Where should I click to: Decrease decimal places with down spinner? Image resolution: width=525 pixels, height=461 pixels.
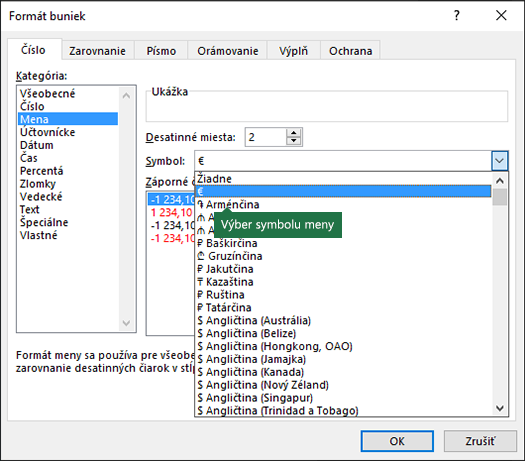tap(294, 141)
